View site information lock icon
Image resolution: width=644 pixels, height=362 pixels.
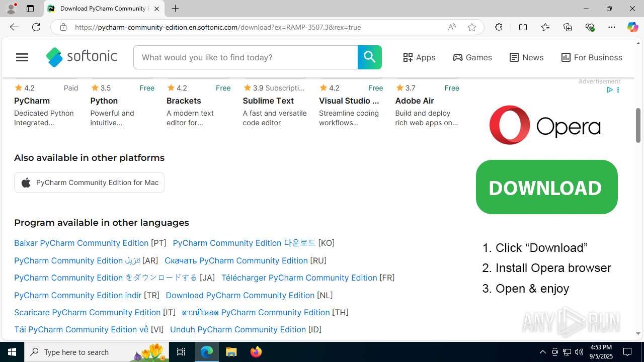click(x=63, y=27)
